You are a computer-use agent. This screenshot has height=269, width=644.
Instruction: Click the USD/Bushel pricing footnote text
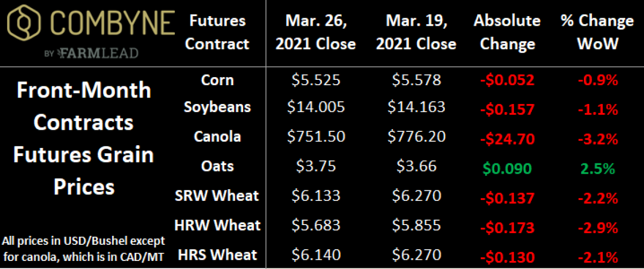pos(84,247)
